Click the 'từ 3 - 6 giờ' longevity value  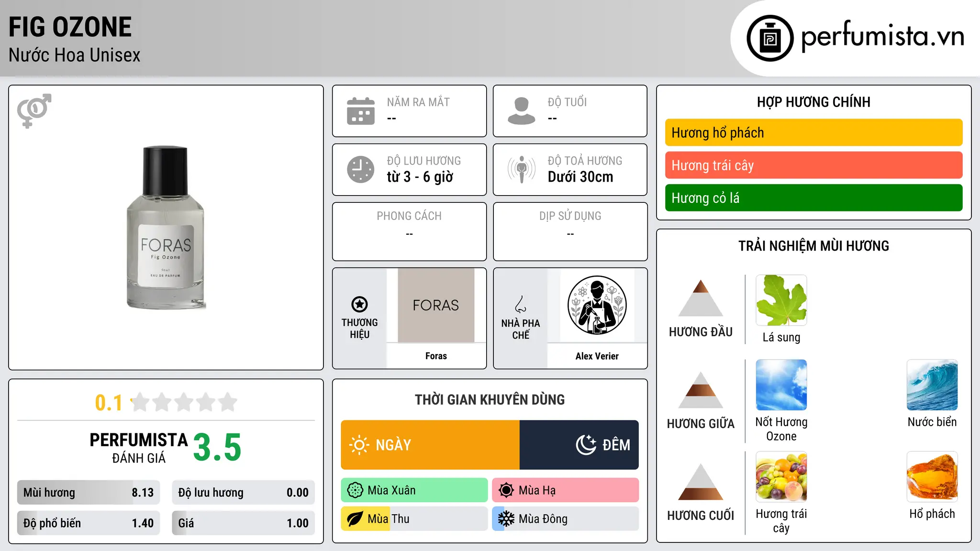click(420, 177)
